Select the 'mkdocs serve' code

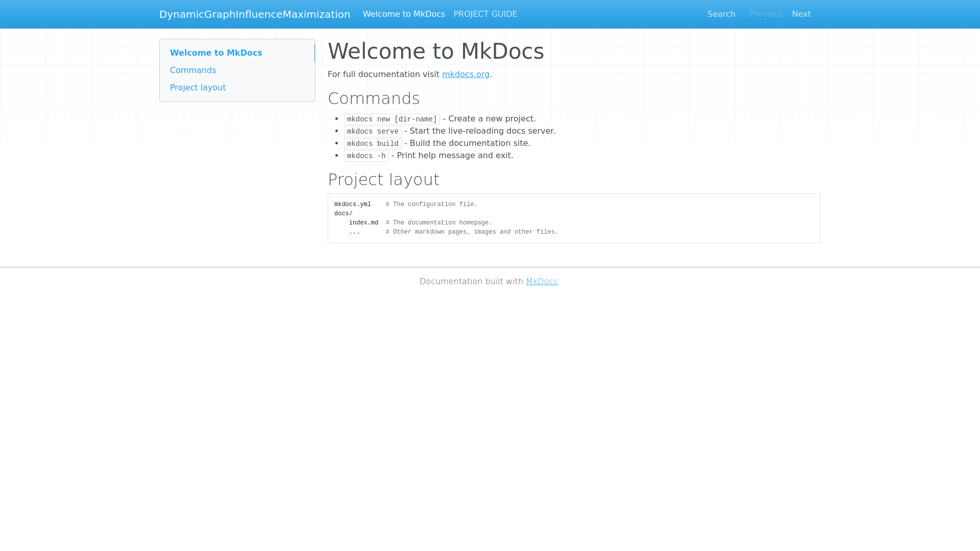[x=373, y=132]
